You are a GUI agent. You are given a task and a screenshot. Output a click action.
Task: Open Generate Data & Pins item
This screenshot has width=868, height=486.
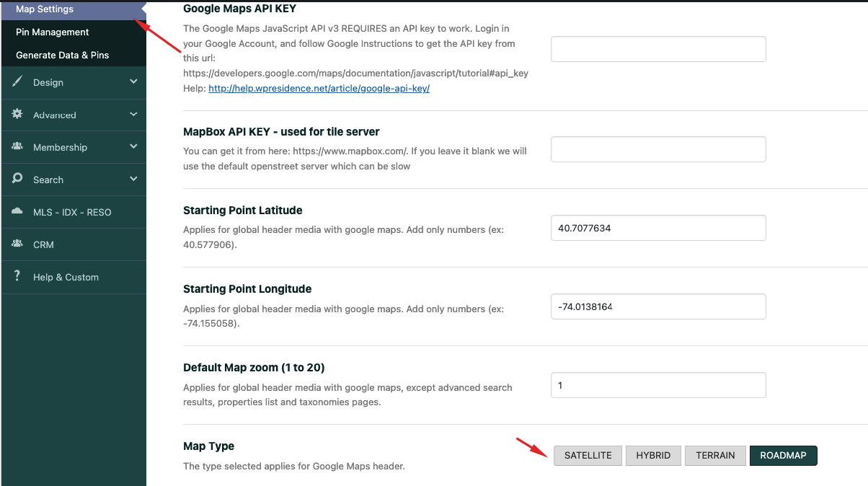pos(73,55)
